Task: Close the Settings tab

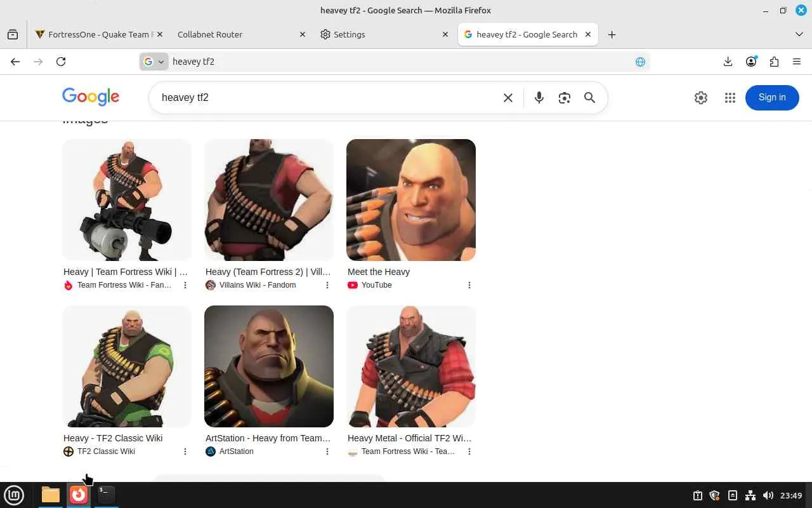Action: point(445,34)
